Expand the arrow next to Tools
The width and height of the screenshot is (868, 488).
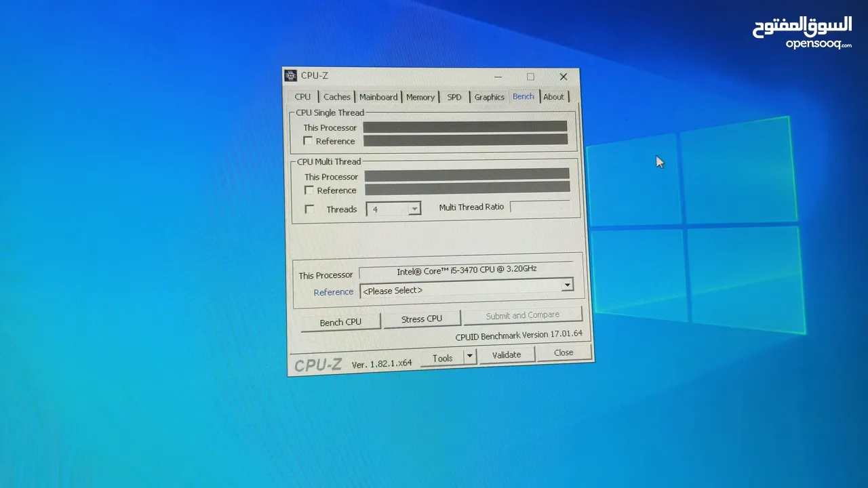tap(469, 357)
